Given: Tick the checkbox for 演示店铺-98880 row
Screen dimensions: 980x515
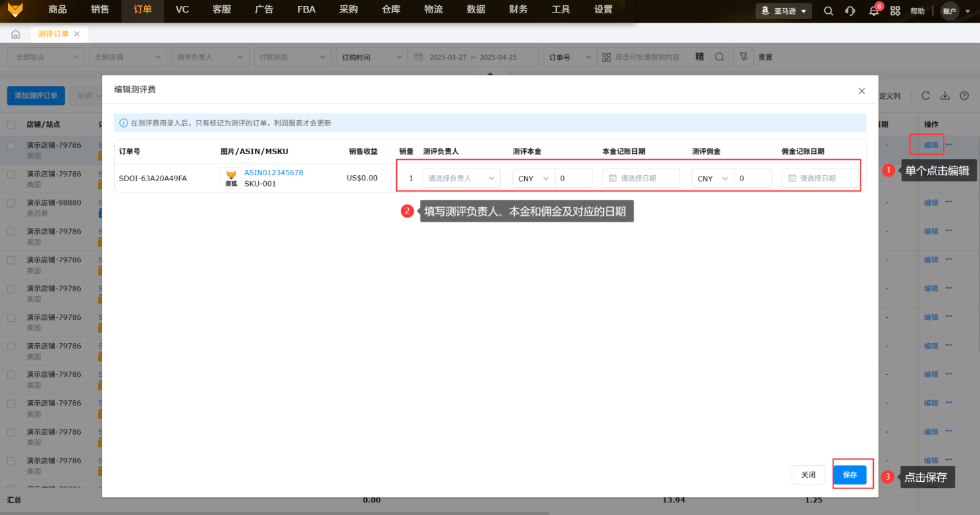Looking at the screenshot, I should coord(11,203).
